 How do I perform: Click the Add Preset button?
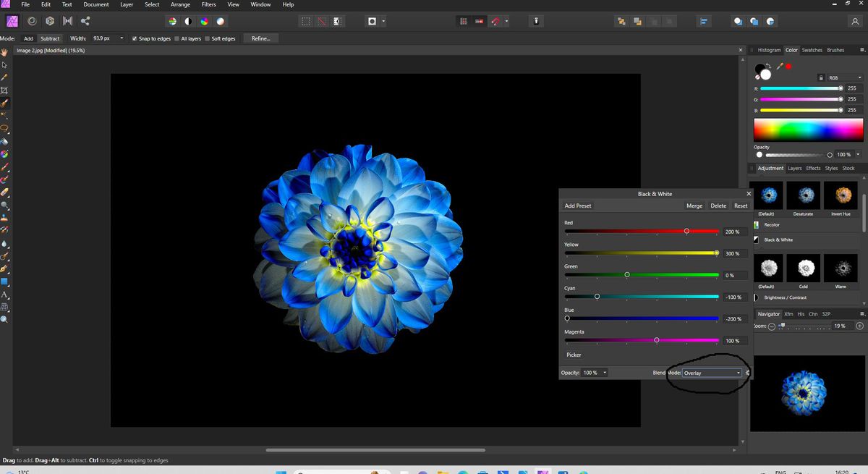(577, 206)
